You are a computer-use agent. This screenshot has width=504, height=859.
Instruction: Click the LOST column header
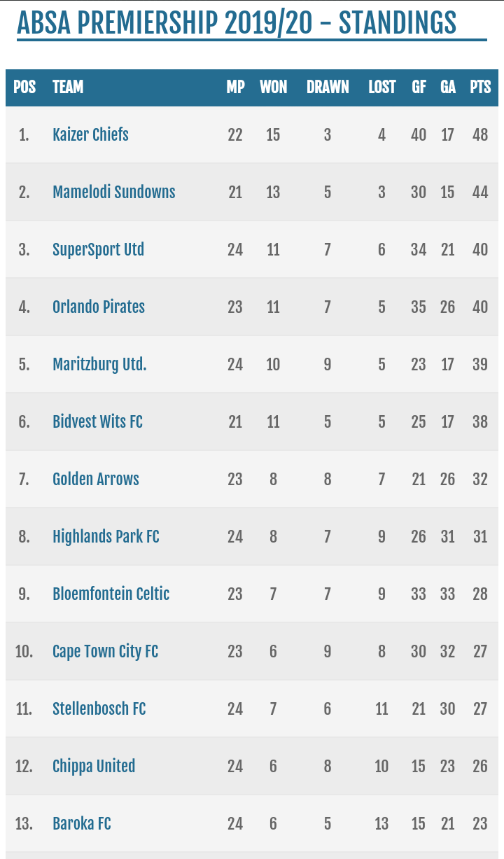382,87
